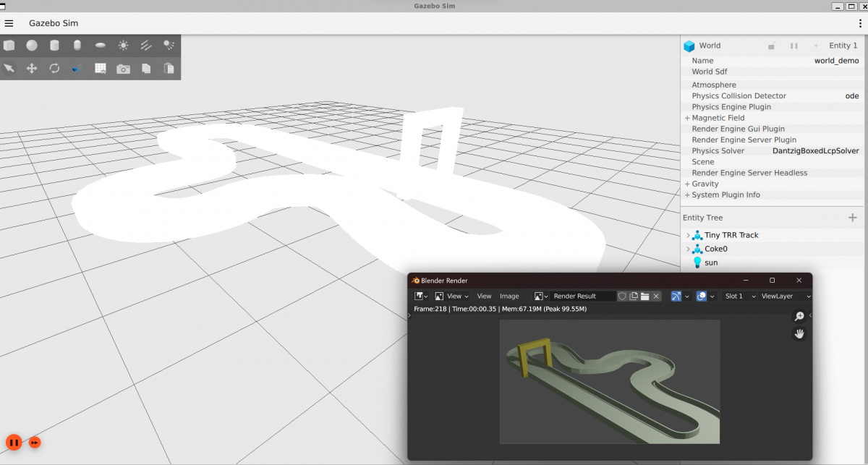Toggle the inspector pause updates icon

(x=793, y=46)
